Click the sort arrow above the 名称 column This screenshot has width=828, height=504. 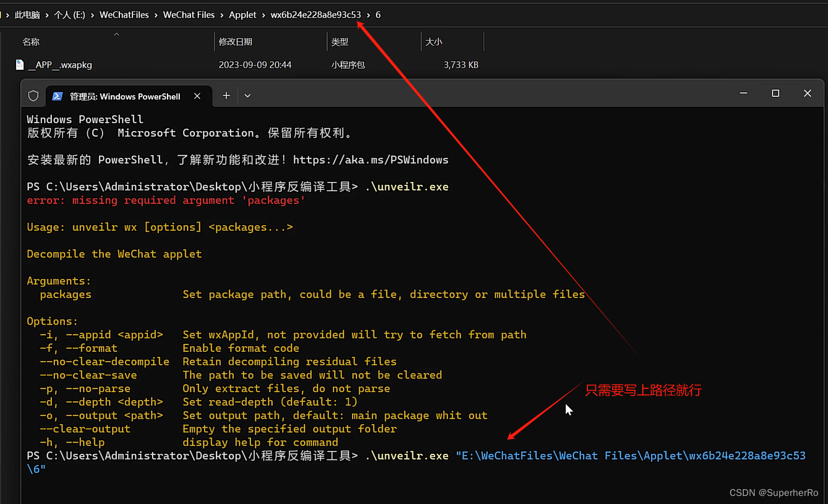point(116,34)
